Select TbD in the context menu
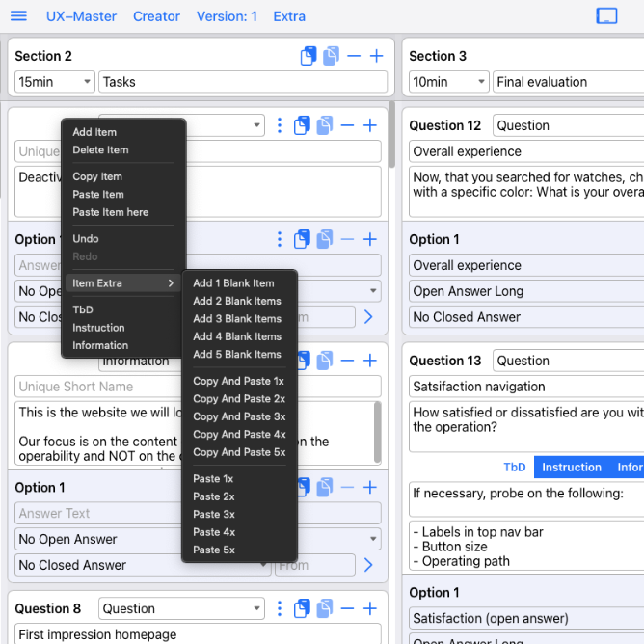 [x=83, y=309]
